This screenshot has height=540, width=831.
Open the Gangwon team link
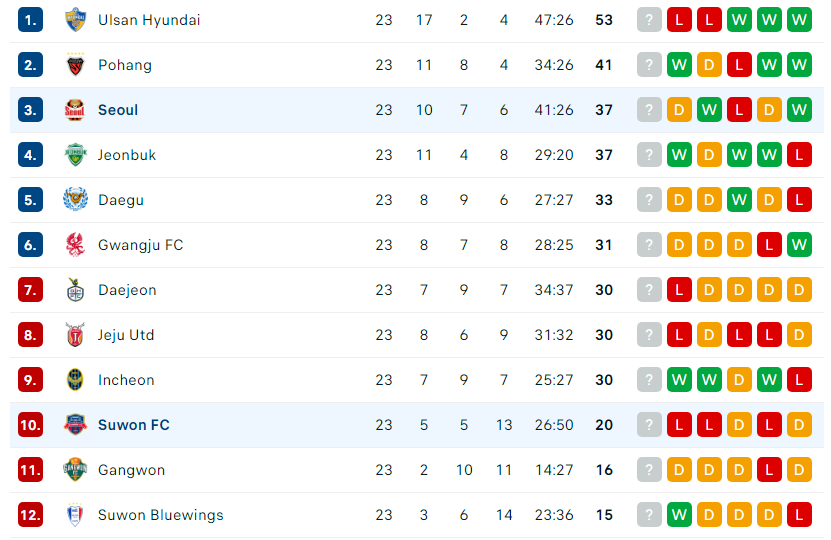coord(131,470)
